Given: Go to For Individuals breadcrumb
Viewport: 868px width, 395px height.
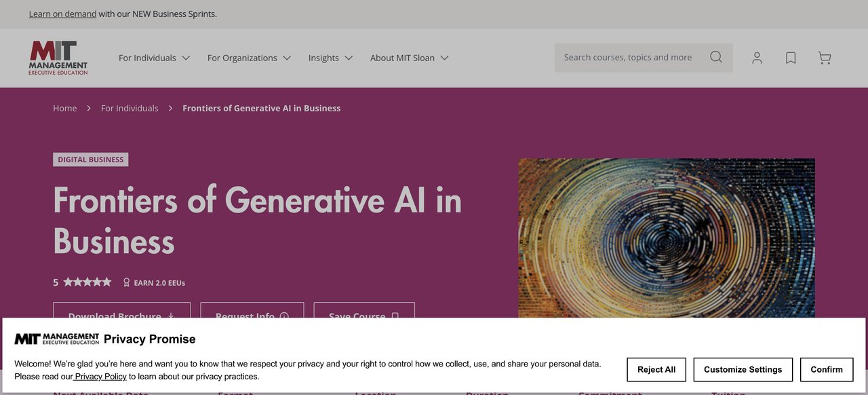Looking at the screenshot, I should tap(130, 108).
